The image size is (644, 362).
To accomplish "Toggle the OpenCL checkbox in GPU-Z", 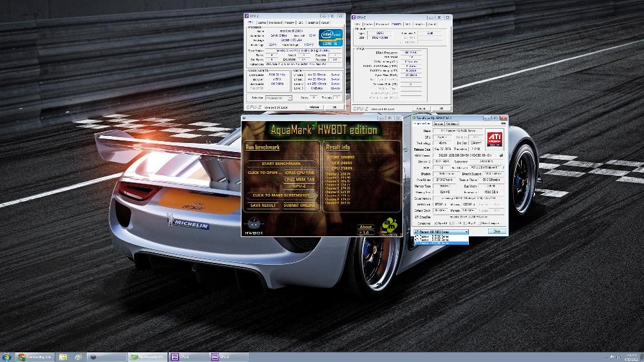I will (x=435, y=223).
